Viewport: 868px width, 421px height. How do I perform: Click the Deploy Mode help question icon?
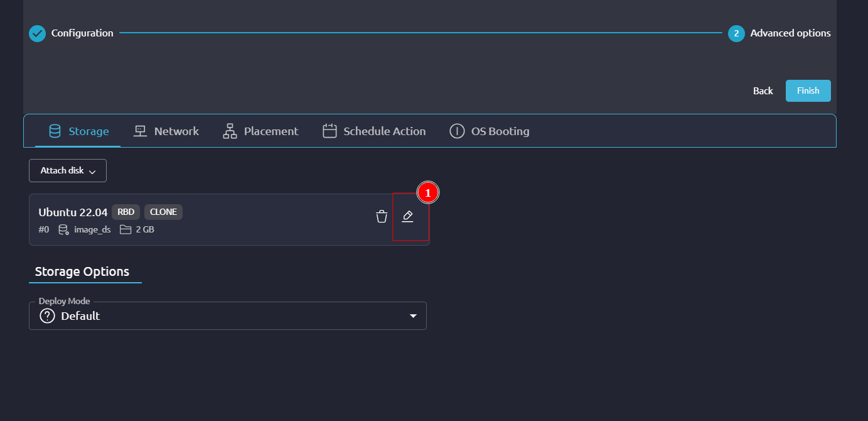click(x=47, y=315)
